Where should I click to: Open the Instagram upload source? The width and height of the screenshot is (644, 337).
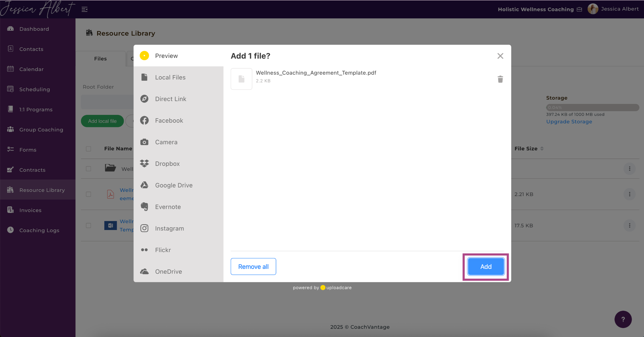[x=169, y=228]
